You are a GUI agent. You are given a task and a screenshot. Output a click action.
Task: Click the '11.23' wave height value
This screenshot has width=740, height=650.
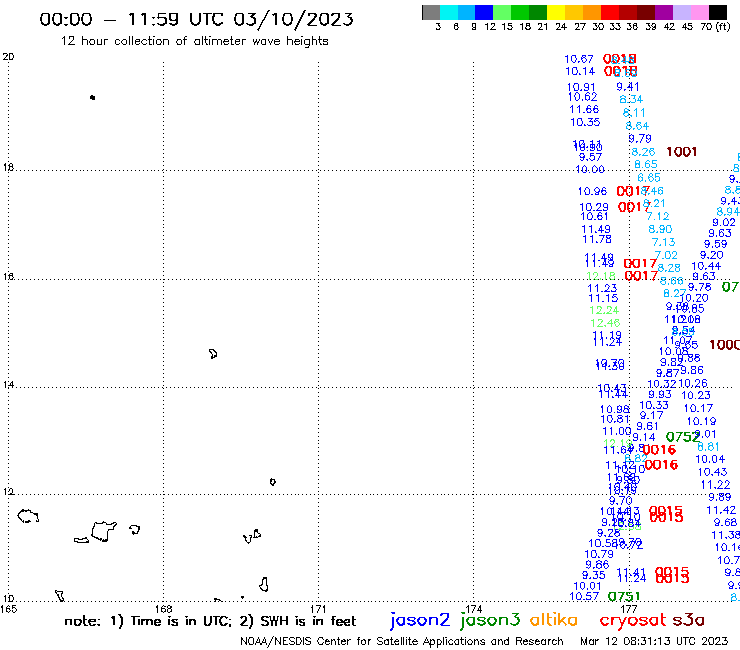pos(602,288)
